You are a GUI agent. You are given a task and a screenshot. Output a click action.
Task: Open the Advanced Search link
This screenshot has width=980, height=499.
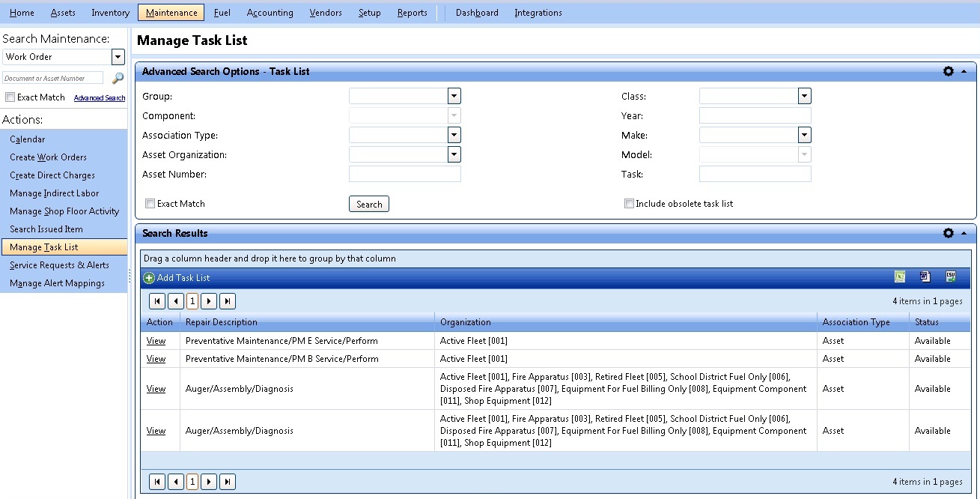100,98
